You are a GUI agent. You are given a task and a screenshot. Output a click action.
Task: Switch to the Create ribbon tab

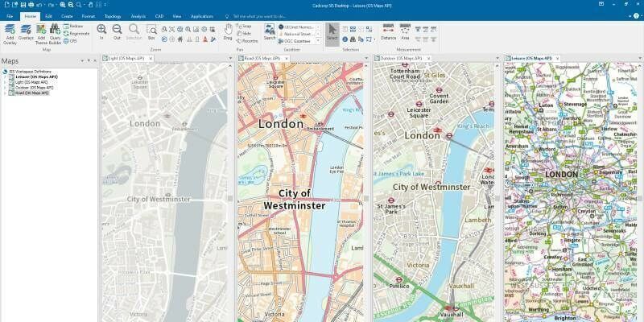(67, 16)
